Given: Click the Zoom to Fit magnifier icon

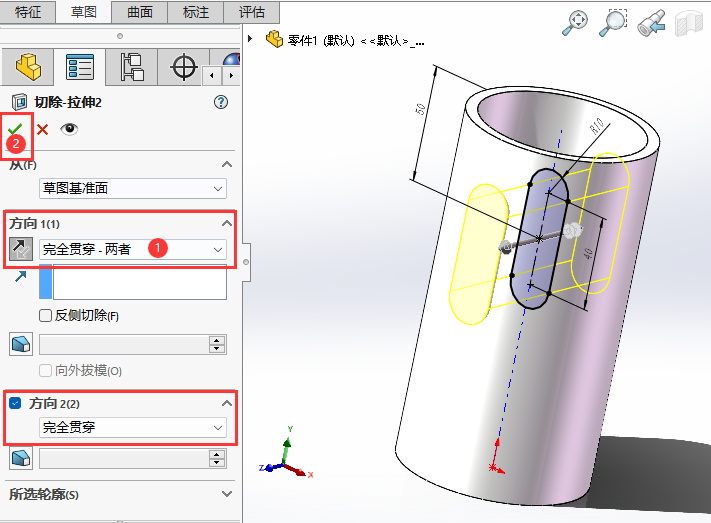Looking at the screenshot, I should pyautogui.click(x=577, y=23).
